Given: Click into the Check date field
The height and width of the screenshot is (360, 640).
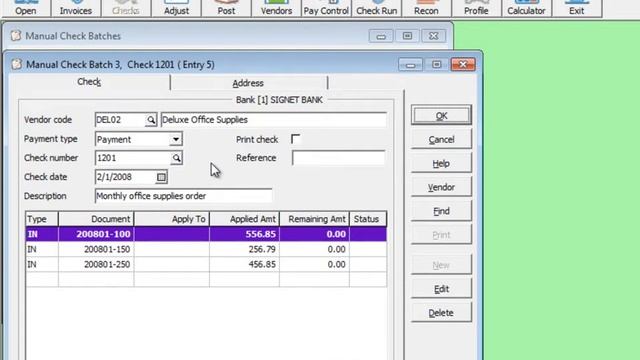Looking at the screenshot, I should [x=126, y=177].
